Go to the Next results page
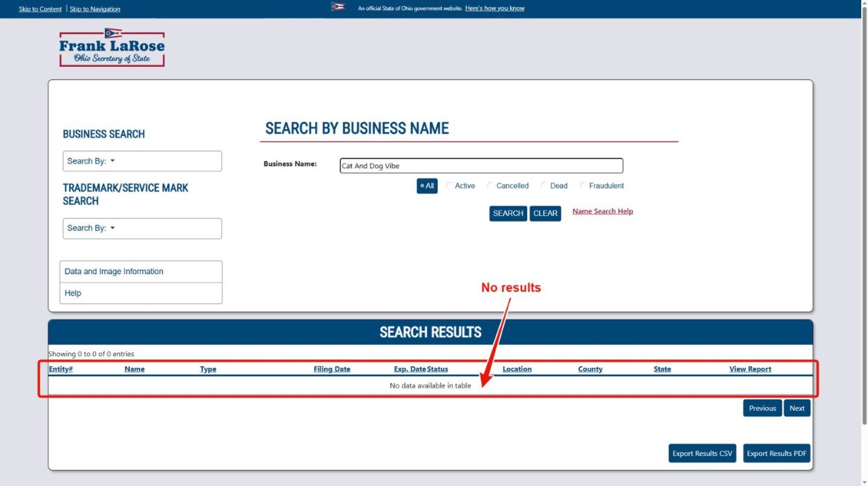Screen dimensions: 868x486 point(796,408)
